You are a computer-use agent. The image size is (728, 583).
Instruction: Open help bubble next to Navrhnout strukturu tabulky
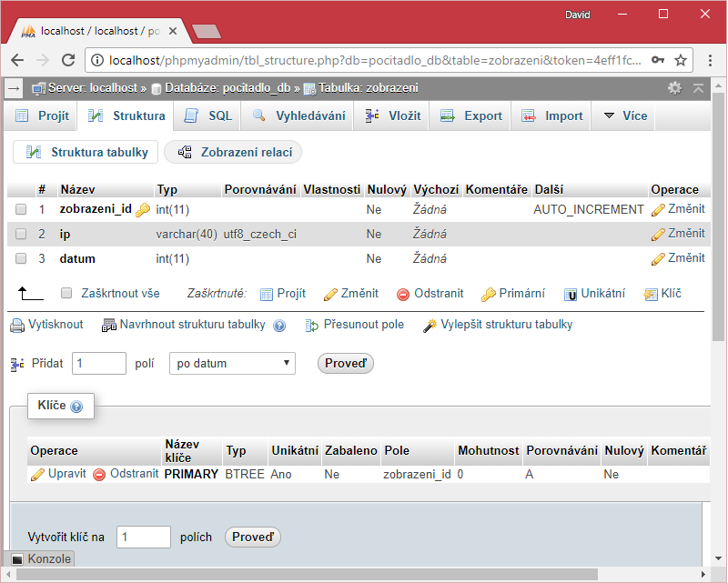pyautogui.click(x=278, y=325)
